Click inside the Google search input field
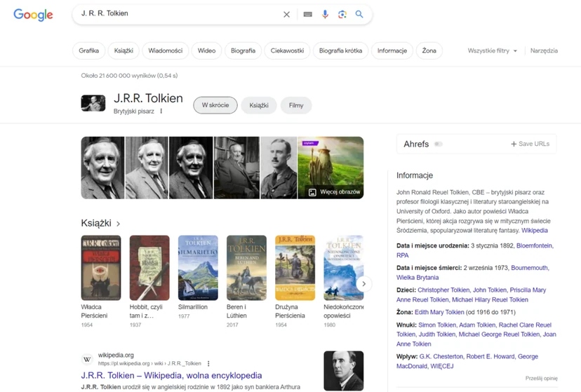 click(178, 14)
